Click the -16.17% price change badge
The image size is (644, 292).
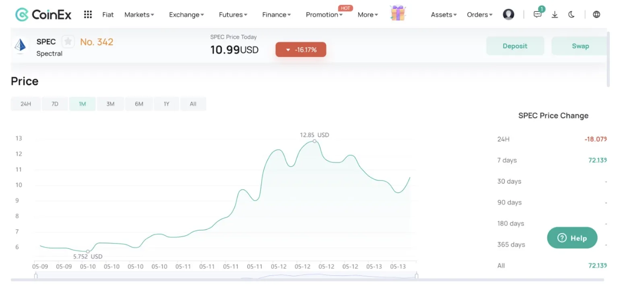click(x=301, y=50)
